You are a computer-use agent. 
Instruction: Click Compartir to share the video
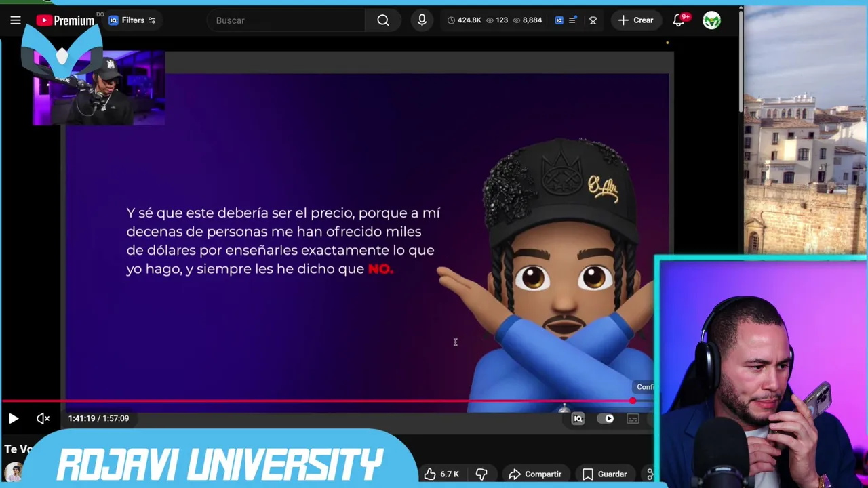coord(535,474)
